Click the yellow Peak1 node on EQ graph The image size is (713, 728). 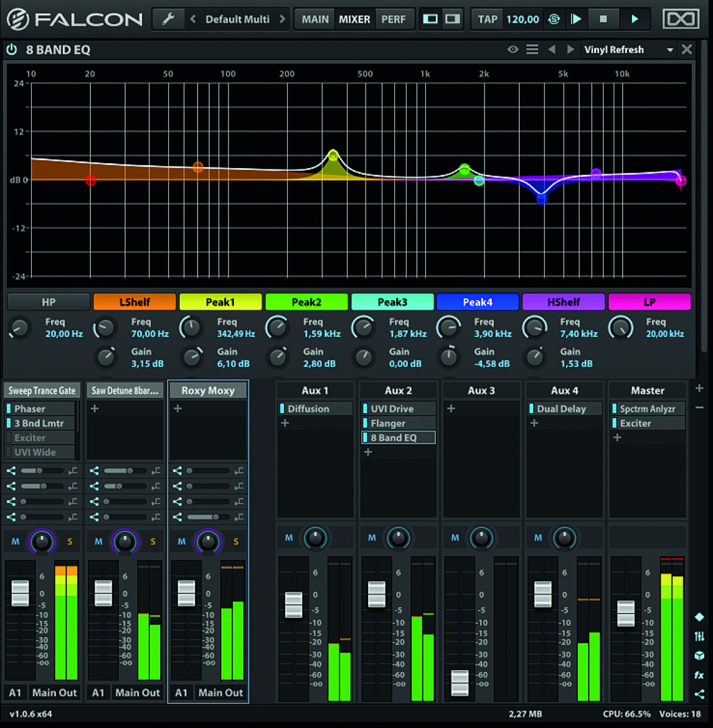pos(333,155)
